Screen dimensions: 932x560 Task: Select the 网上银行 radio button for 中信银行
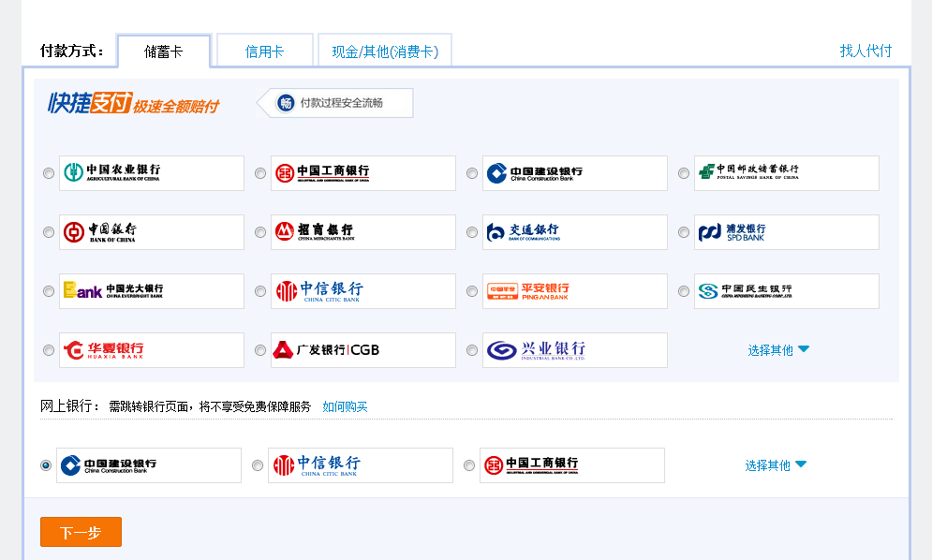pos(258,464)
